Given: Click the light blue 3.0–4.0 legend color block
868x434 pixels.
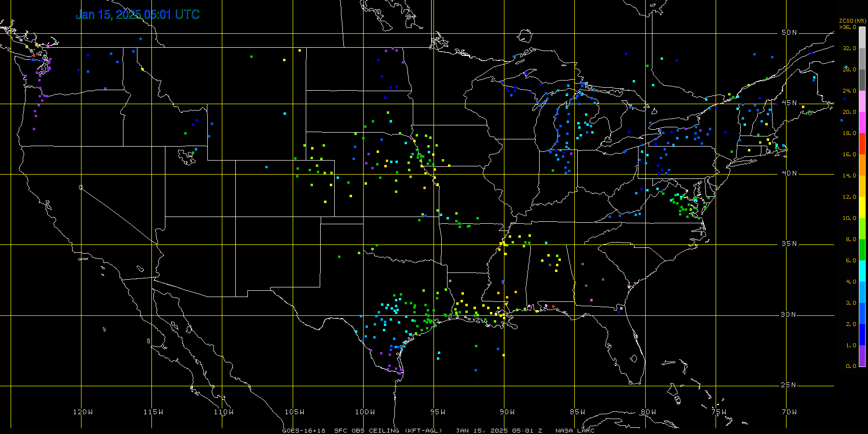Looking at the screenshot, I should 862,292.
